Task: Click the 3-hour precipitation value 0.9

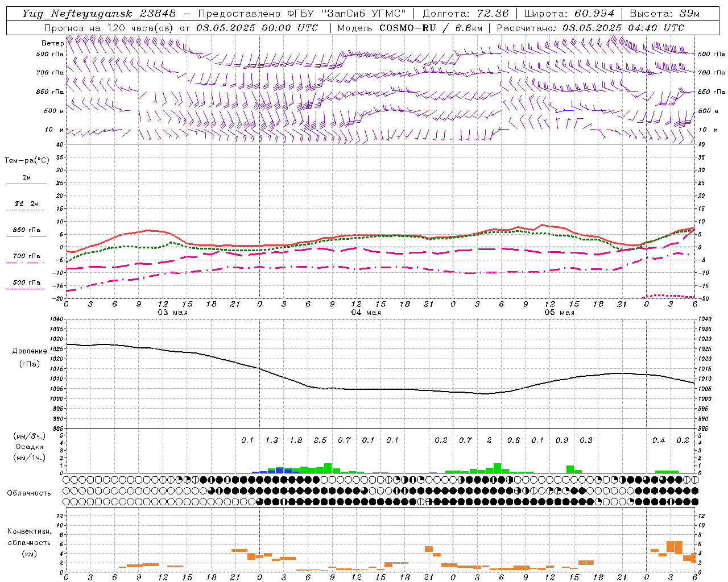Action: pyautogui.click(x=562, y=440)
